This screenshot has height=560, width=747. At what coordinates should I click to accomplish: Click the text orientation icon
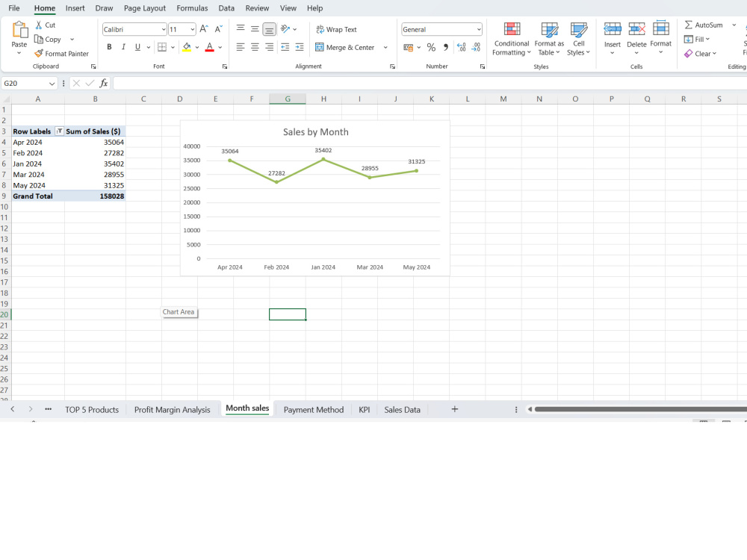285,29
